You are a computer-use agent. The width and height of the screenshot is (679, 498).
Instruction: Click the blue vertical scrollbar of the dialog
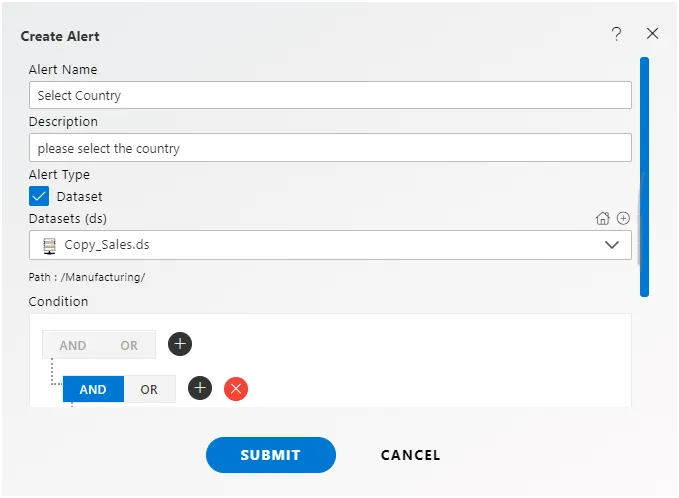click(644, 177)
